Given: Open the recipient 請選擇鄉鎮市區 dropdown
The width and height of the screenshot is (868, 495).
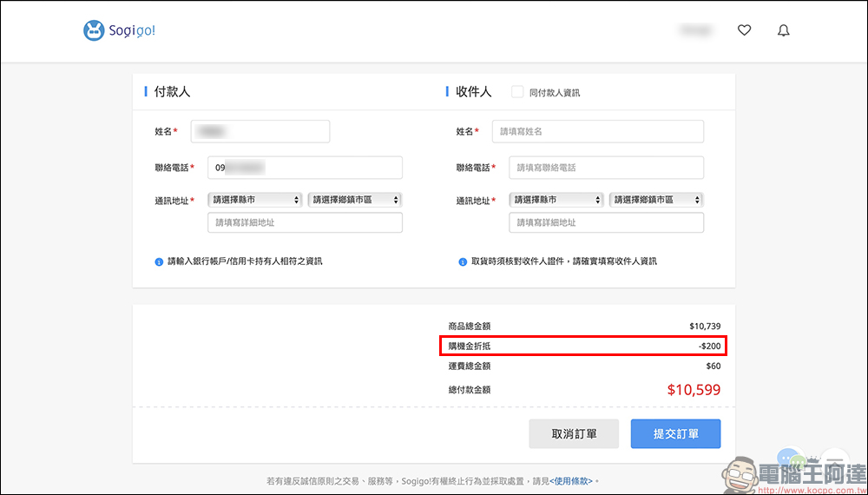Looking at the screenshot, I should pyautogui.click(x=656, y=200).
